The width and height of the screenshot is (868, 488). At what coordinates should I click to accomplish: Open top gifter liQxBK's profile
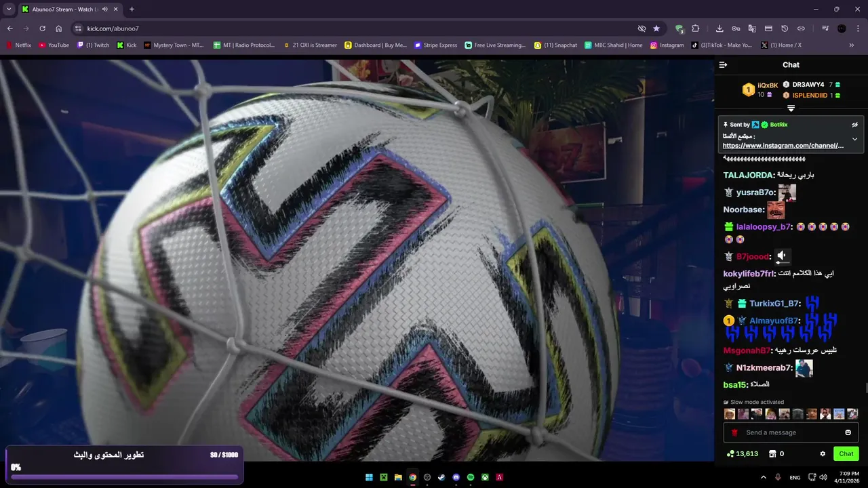(x=768, y=85)
